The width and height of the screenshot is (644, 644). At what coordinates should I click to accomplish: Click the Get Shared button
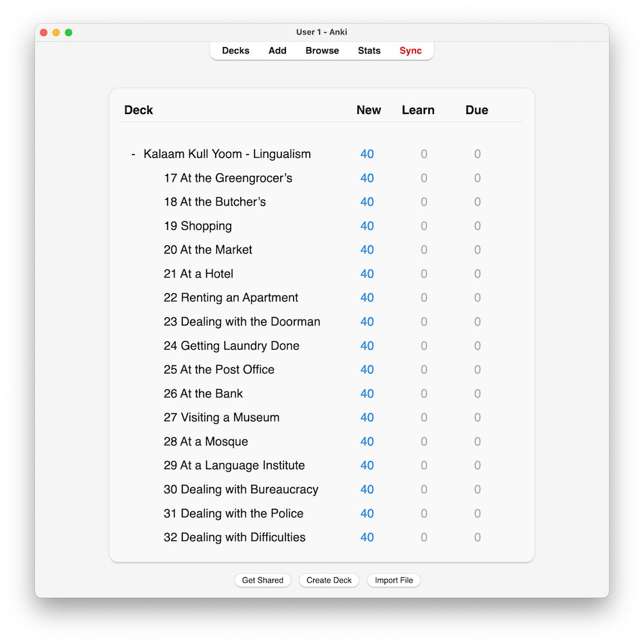coord(262,580)
